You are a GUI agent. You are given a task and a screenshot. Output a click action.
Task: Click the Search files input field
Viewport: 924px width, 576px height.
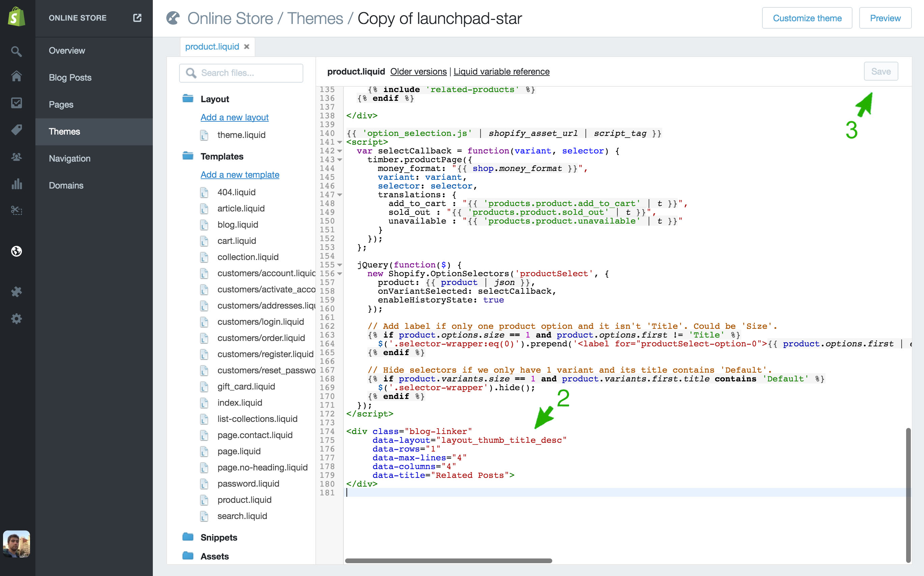[x=241, y=73]
